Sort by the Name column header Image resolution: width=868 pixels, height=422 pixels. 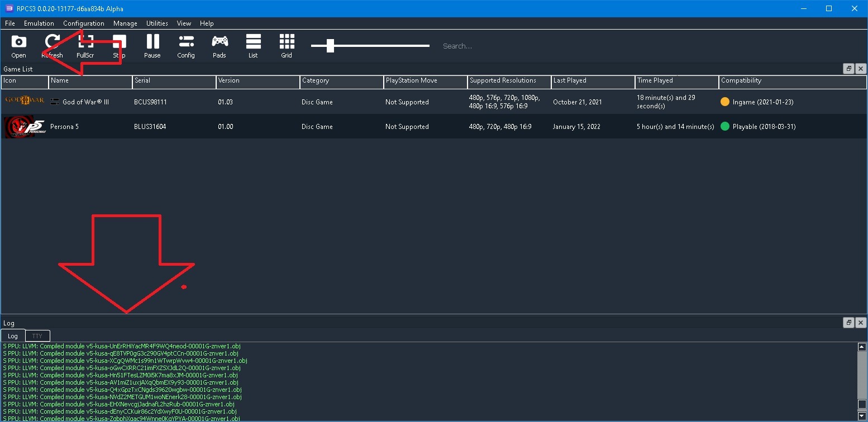click(x=90, y=81)
